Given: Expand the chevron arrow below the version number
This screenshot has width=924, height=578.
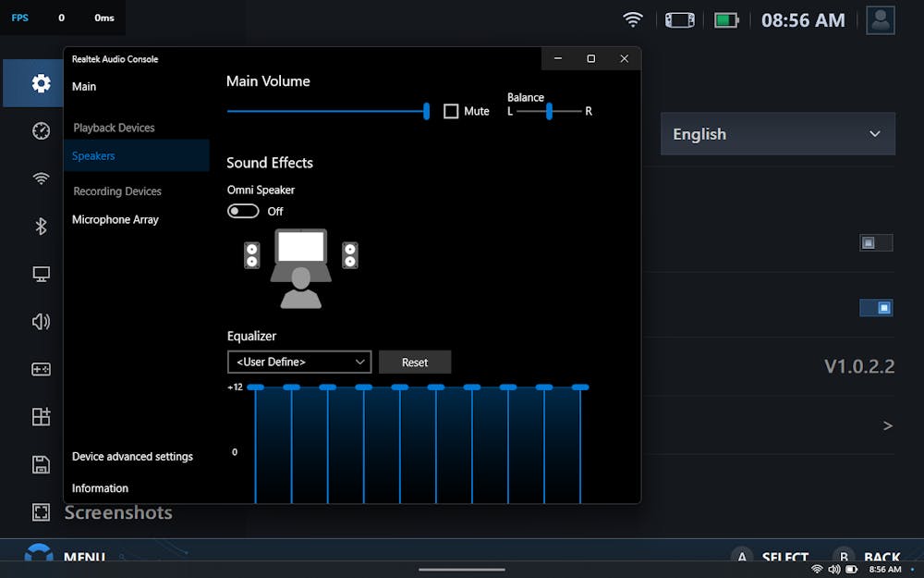Looking at the screenshot, I should click(887, 425).
